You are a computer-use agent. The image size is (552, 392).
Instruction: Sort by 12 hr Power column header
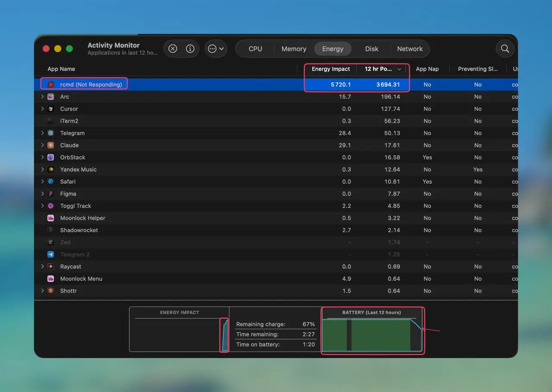click(383, 69)
